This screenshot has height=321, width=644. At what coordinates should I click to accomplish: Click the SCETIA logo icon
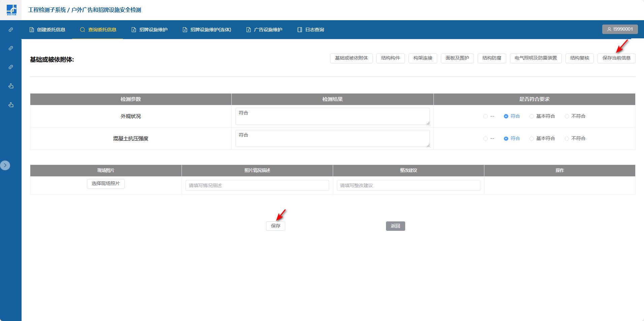(x=11, y=10)
